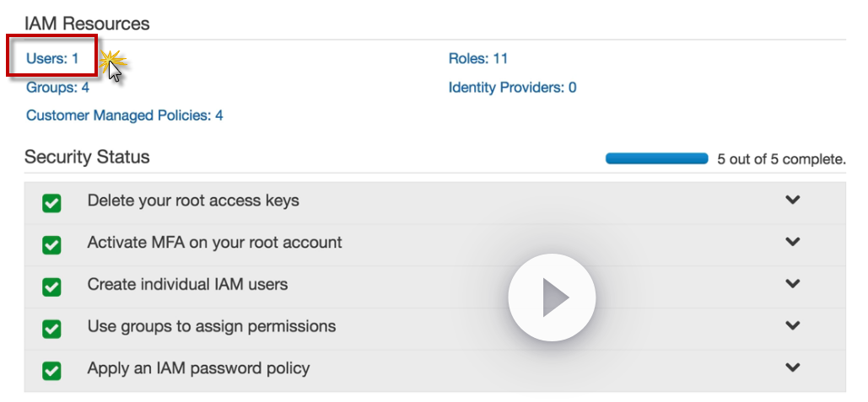This screenshot has width=868, height=402.
Task: Open Customer Managed Policies: 4 link
Action: [125, 115]
